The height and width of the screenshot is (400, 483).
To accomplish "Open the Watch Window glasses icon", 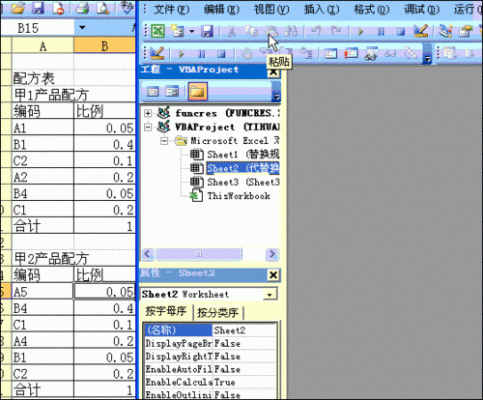I will click(x=371, y=53).
